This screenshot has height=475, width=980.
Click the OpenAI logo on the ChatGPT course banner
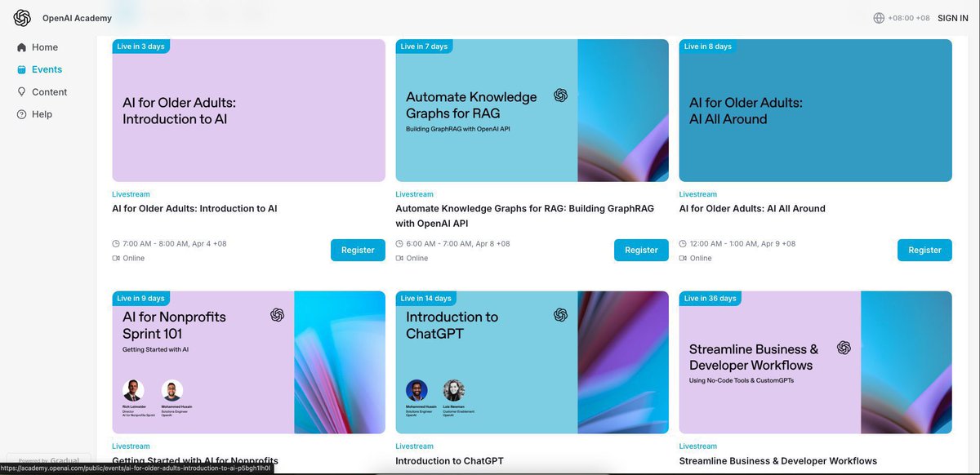(x=560, y=314)
